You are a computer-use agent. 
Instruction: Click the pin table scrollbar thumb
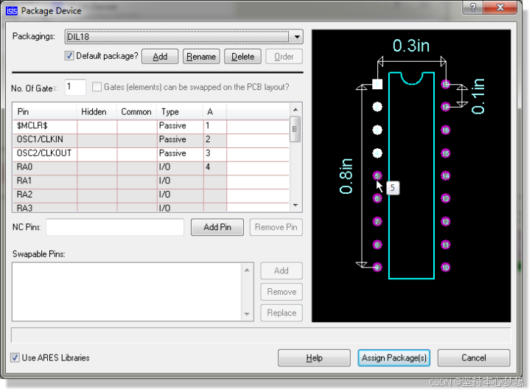(295, 129)
